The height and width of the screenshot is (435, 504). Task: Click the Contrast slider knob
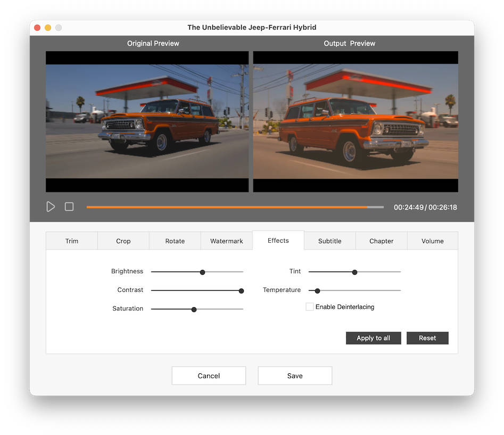241,291
